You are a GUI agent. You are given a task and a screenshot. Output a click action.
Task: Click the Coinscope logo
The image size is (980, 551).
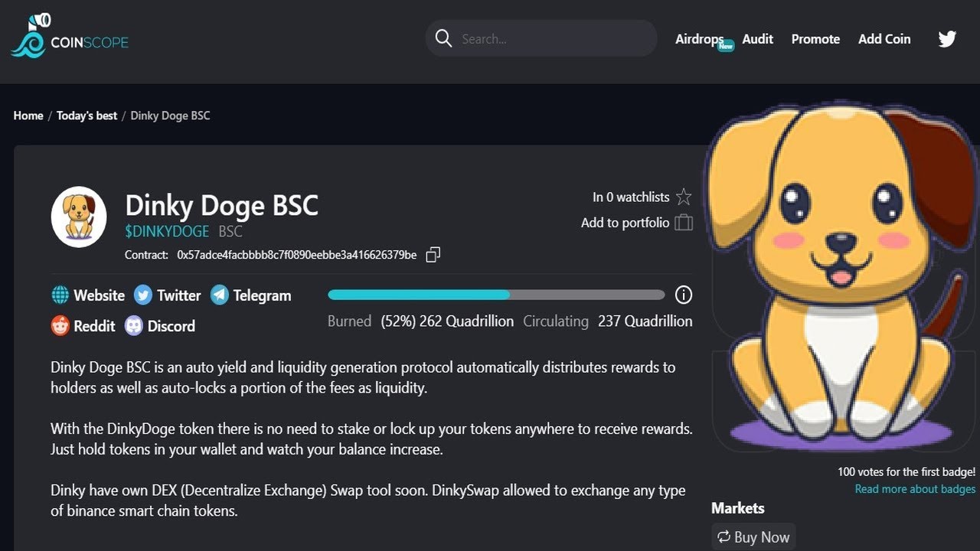[70, 36]
